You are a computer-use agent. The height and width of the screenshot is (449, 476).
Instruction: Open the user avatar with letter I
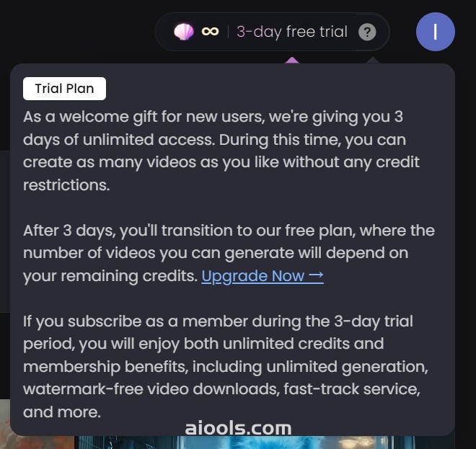tap(436, 32)
